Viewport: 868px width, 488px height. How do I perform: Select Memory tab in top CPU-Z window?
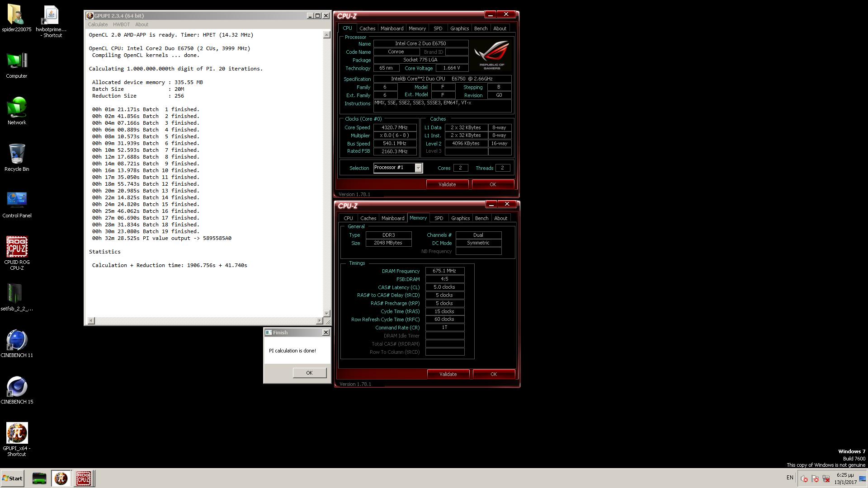click(x=417, y=28)
